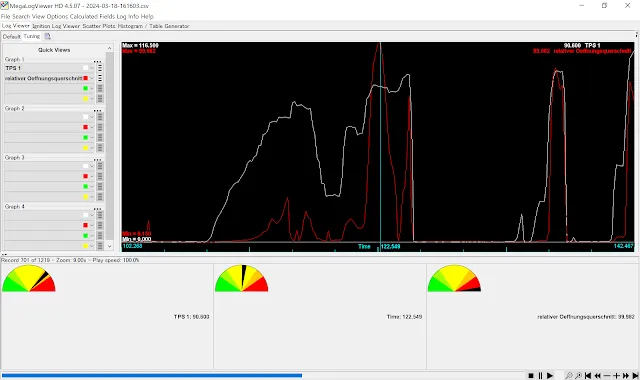Screen dimensions: 640x380
Task: Rewind the log with the double left arrows
Action: click(598, 376)
